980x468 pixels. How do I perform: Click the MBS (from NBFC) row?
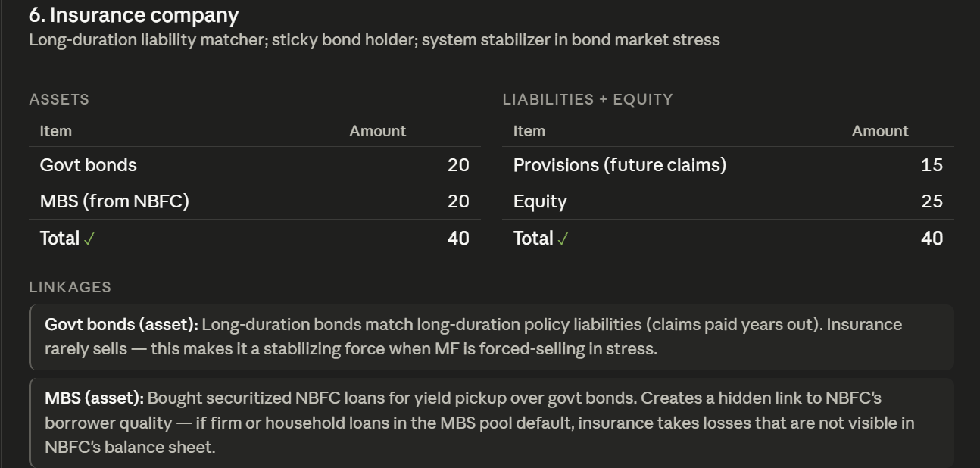[254, 201]
